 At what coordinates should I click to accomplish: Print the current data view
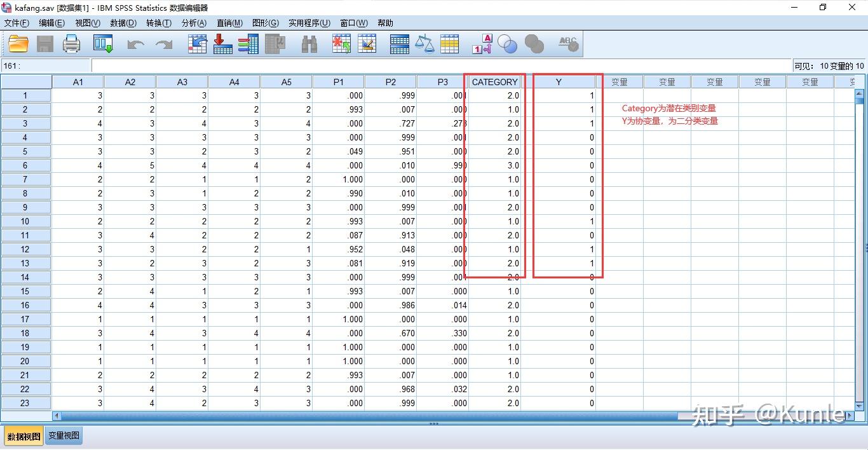point(71,43)
